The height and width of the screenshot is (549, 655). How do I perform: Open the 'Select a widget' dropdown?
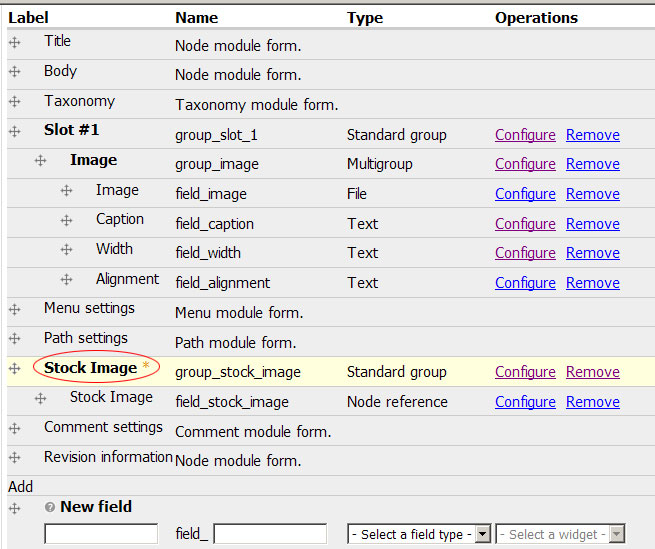point(560,535)
